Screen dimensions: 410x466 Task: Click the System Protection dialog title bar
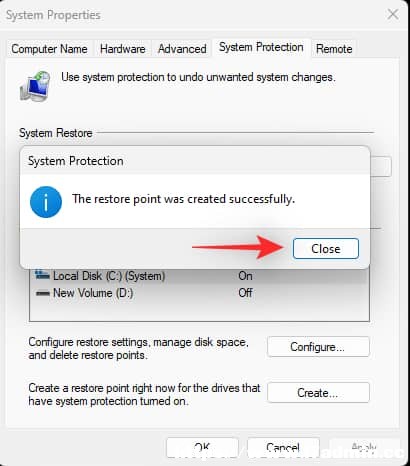[x=195, y=161]
